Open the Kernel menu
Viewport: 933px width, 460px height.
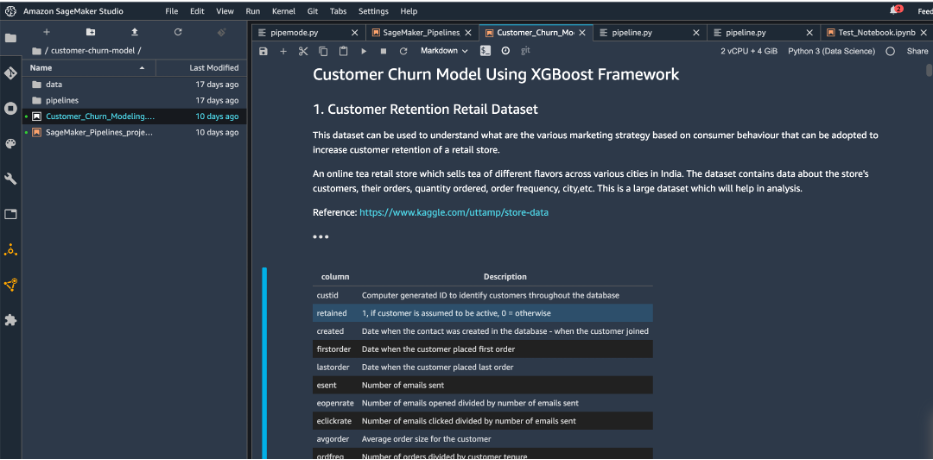tap(282, 11)
